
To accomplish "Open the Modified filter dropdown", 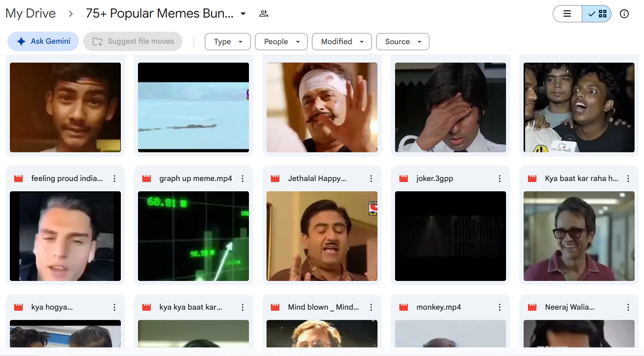I will coord(342,42).
